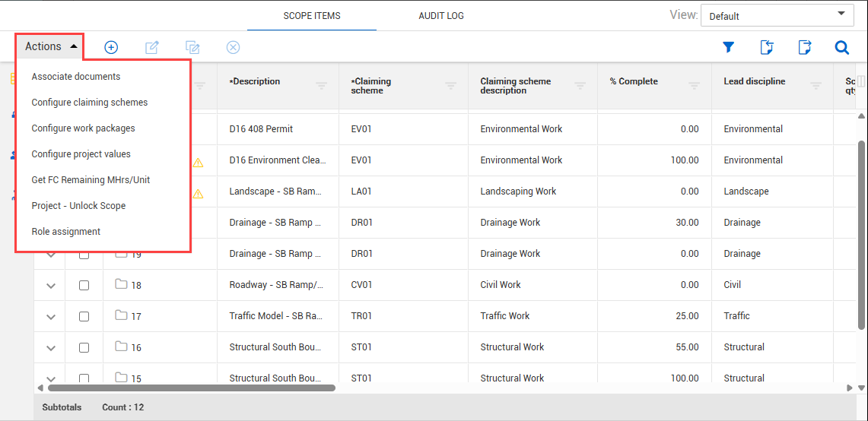This screenshot has width=868, height=421.
Task: Tick the checkbox for row 18
Action: pyautogui.click(x=84, y=286)
